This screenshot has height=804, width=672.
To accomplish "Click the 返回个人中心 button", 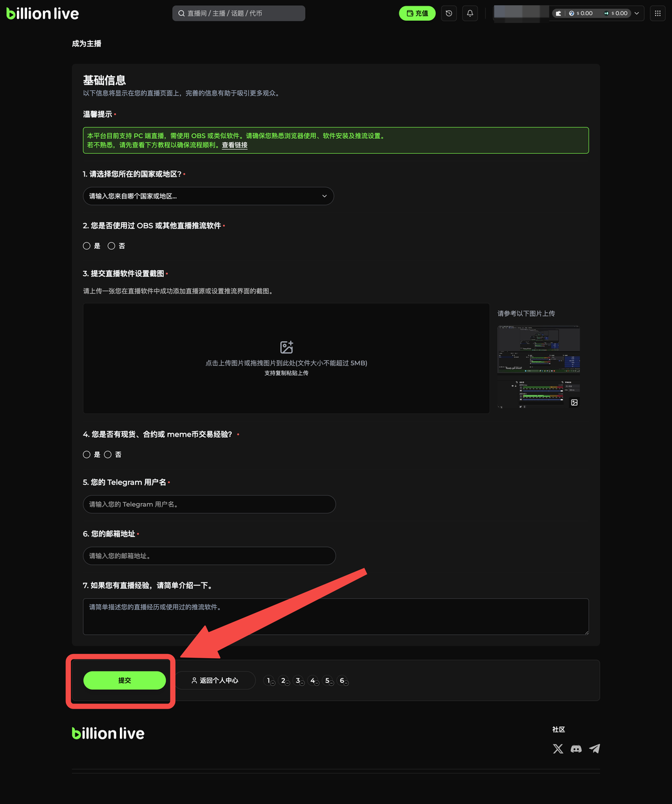I will tap(215, 680).
